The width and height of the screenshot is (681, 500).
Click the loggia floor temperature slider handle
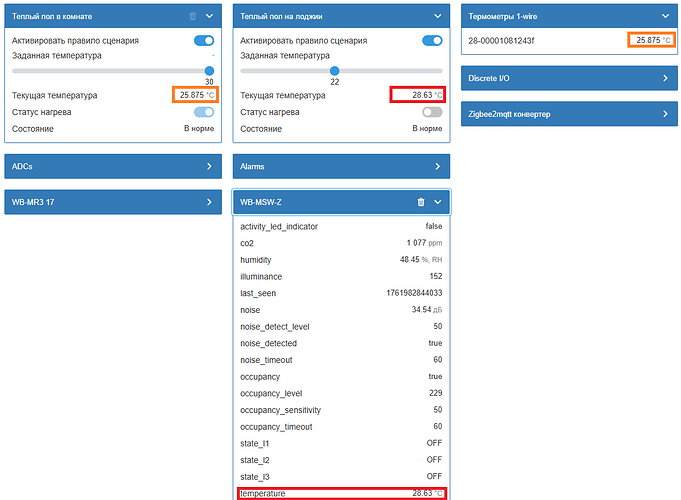(x=334, y=71)
